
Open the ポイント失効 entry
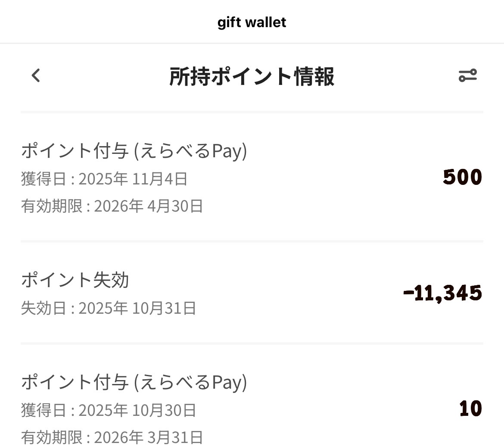click(75, 281)
